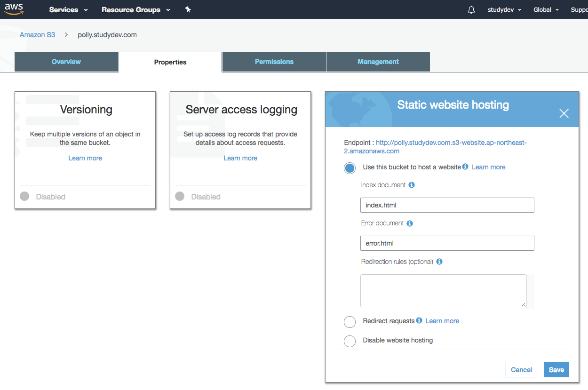Open the Server access logging card
The image size is (588, 390).
[x=240, y=150]
